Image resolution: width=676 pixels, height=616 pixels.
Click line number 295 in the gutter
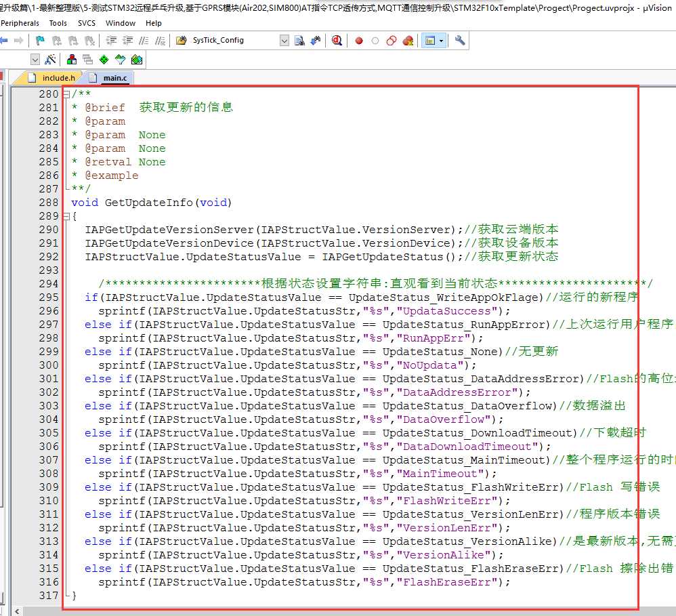[x=48, y=297]
